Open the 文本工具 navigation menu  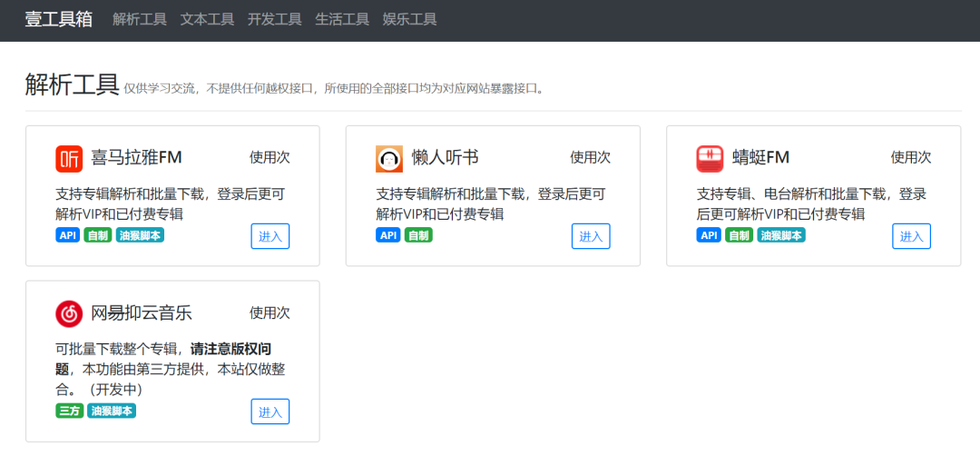pos(207,19)
